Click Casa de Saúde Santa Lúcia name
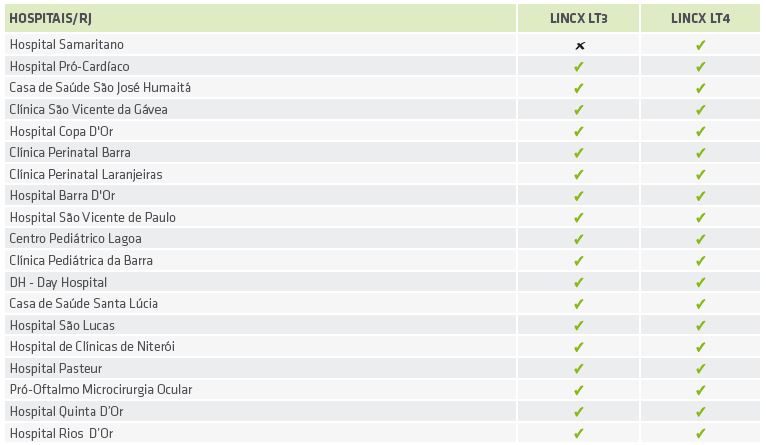Image resolution: width=766 pixels, height=445 pixels. [84, 304]
